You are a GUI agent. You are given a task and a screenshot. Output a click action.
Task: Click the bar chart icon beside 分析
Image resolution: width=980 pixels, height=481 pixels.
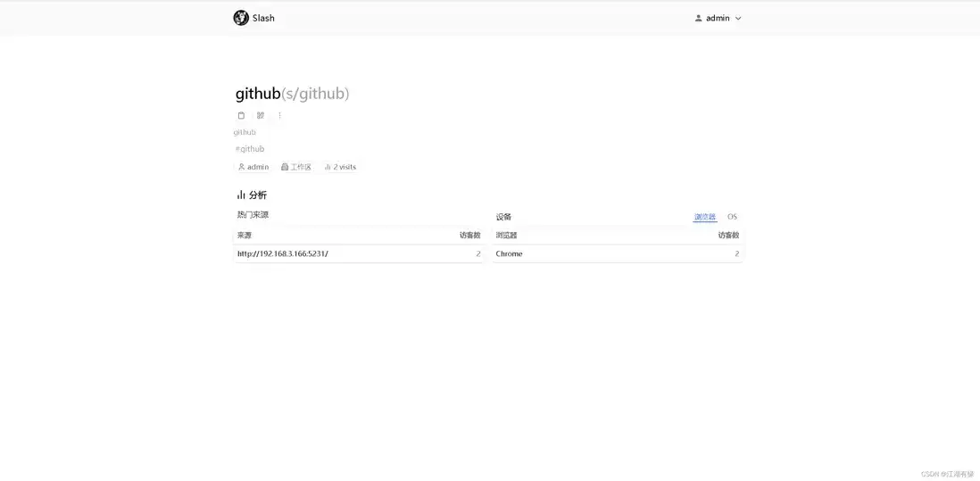point(241,195)
